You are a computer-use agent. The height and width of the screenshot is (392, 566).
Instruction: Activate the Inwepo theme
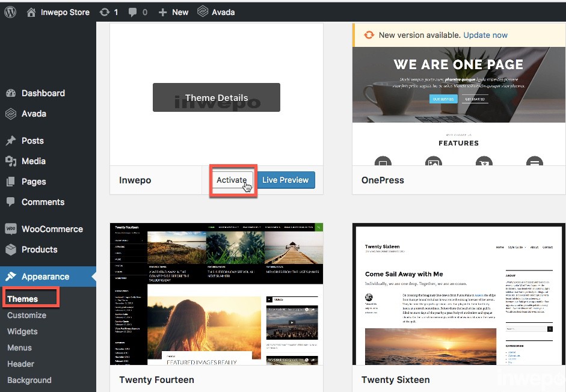[x=232, y=180]
